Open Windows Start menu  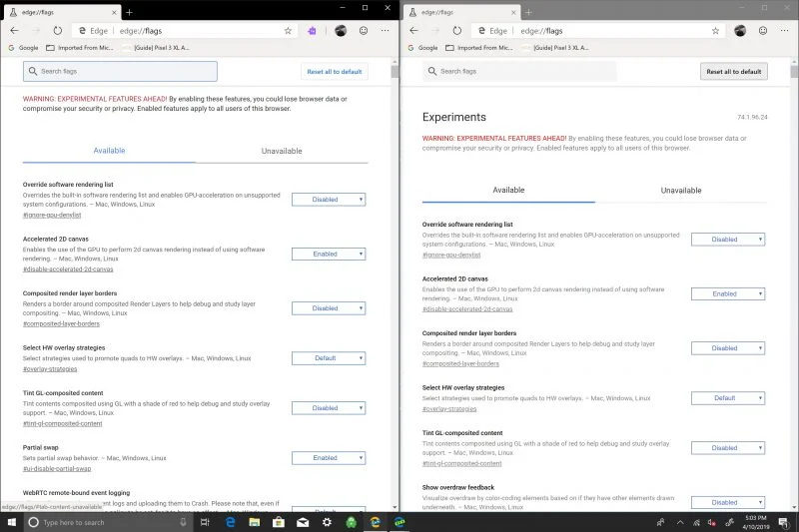pyautogui.click(x=12, y=522)
